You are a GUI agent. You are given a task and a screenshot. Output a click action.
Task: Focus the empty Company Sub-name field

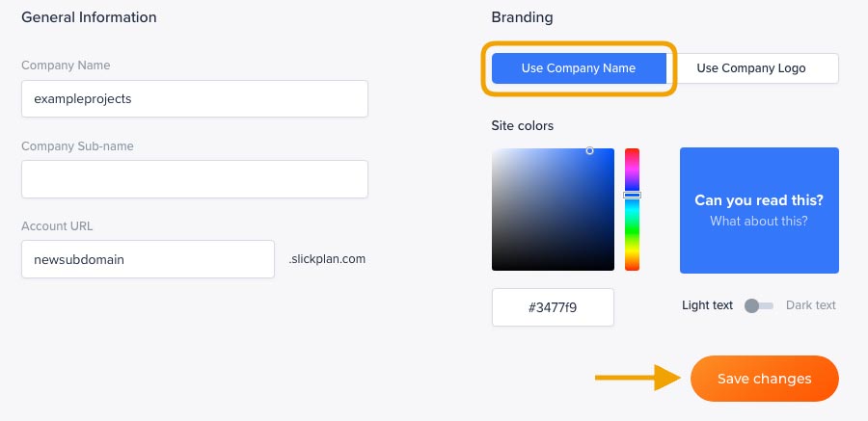pos(194,179)
